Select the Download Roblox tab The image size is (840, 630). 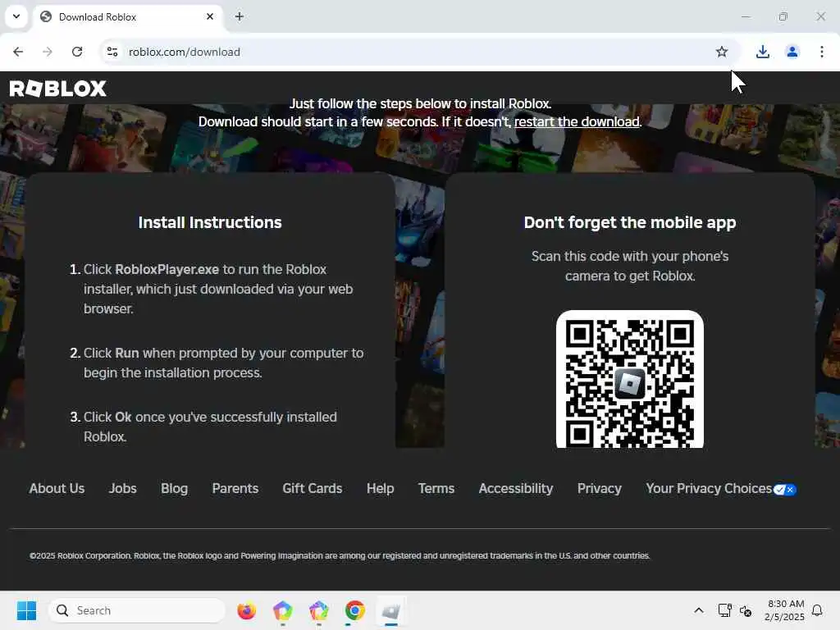pos(129,16)
